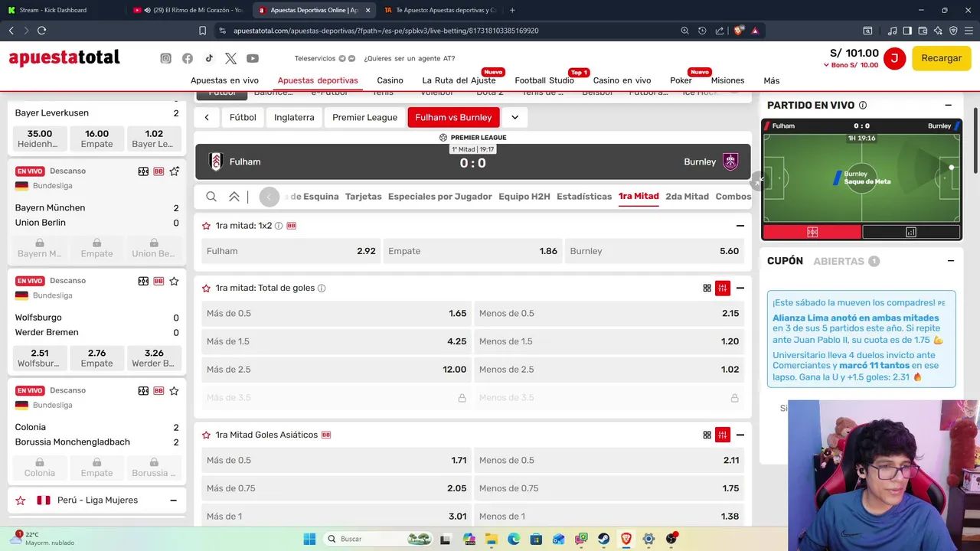This screenshot has height=551, width=980.
Task: Bet on Fulham at 2.92
Action: 290,251
